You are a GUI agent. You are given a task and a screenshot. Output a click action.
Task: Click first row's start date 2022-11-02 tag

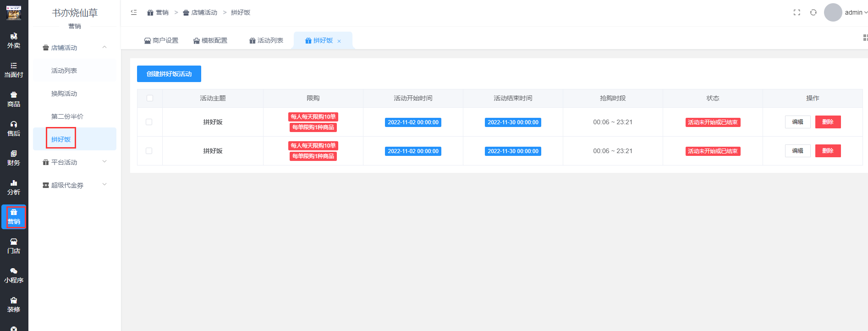click(x=413, y=122)
